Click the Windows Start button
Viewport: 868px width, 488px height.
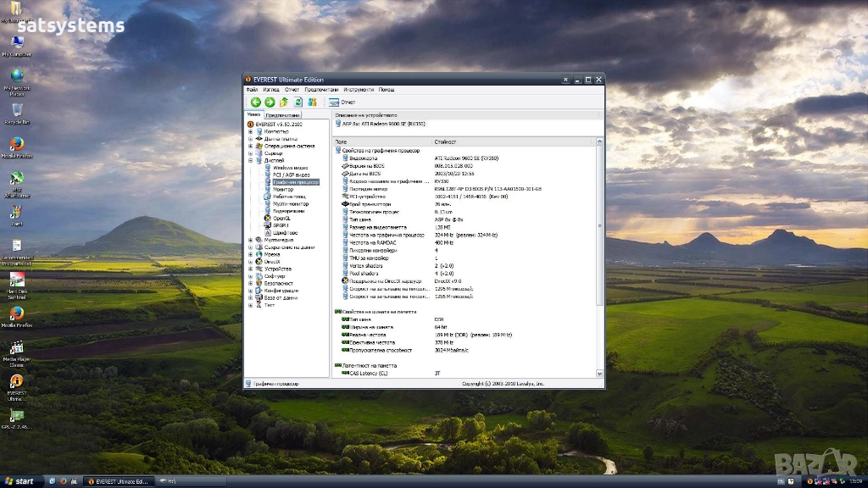pyautogui.click(x=20, y=481)
